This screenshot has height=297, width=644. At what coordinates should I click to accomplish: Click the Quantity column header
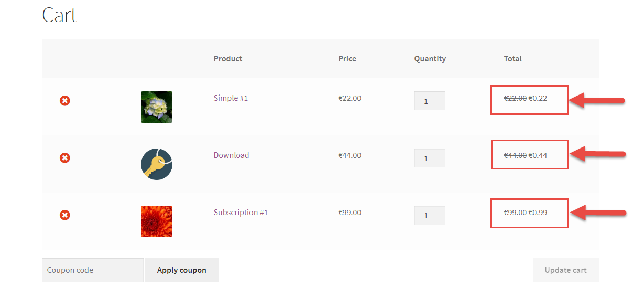pos(430,59)
